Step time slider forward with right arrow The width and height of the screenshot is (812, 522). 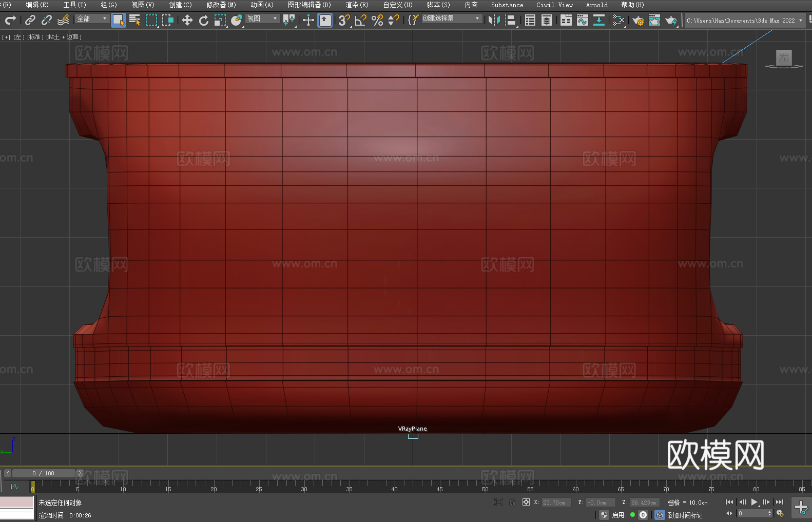(x=80, y=473)
